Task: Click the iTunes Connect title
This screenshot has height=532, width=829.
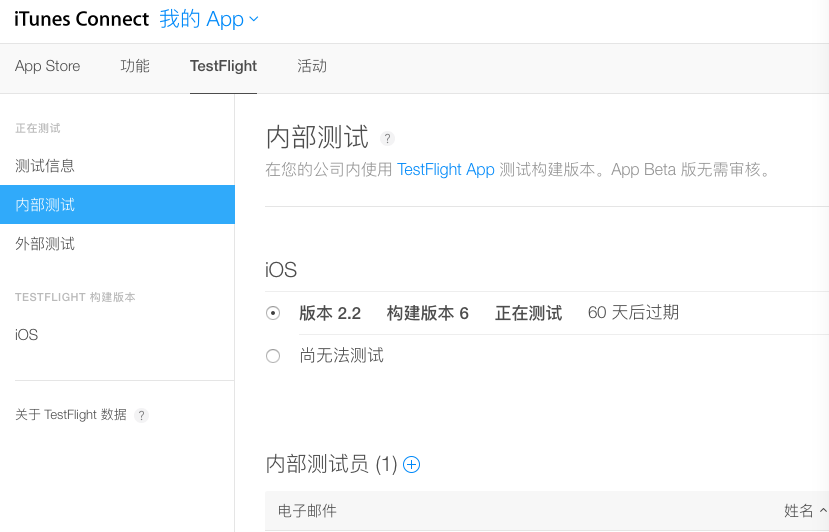Action: [82, 19]
